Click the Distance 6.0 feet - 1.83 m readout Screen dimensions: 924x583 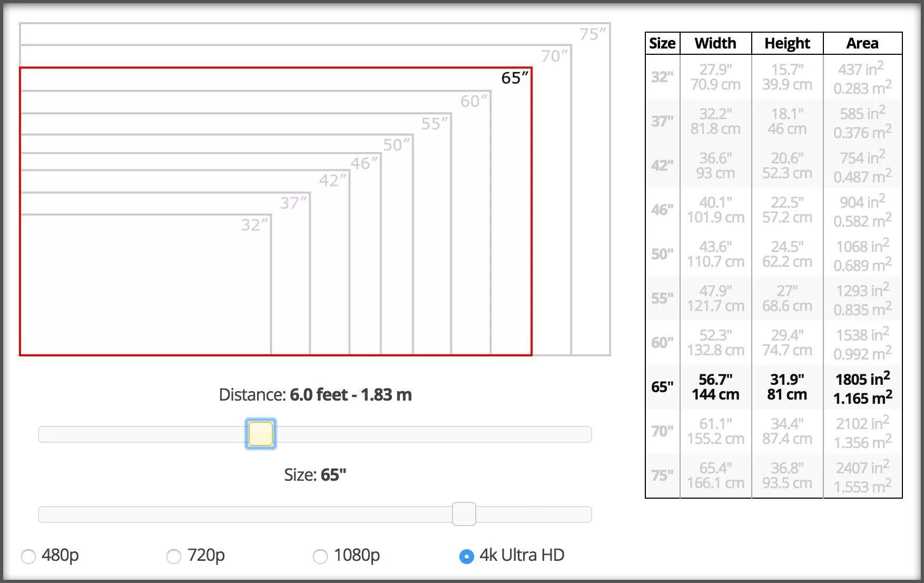tap(315, 394)
